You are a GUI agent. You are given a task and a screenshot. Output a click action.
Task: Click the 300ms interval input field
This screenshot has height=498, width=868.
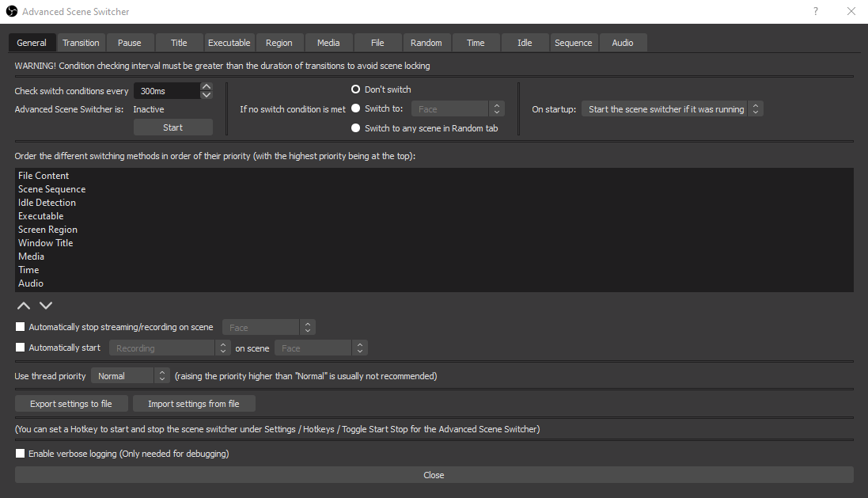coord(167,91)
